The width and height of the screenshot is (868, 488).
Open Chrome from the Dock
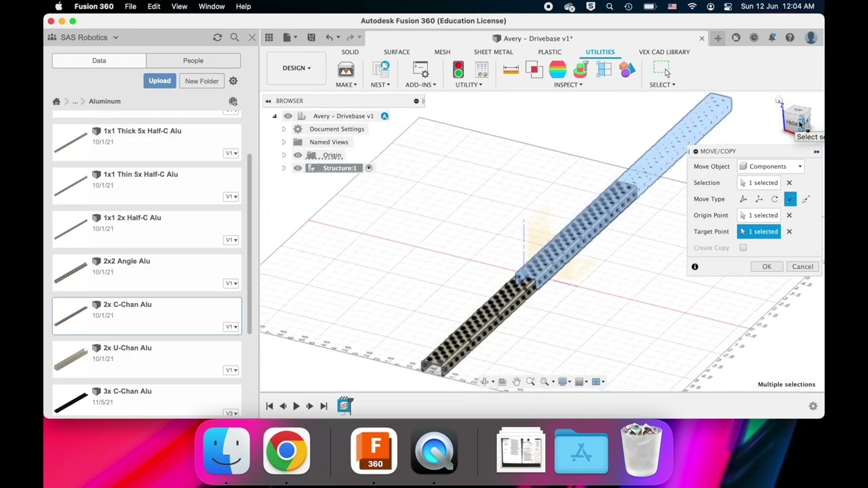tap(286, 450)
